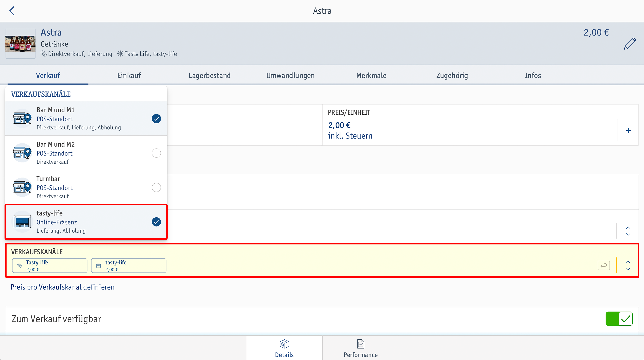Select the tasty-life 2,00 € channel chip
644x360 pixels.
coord(129,266)
